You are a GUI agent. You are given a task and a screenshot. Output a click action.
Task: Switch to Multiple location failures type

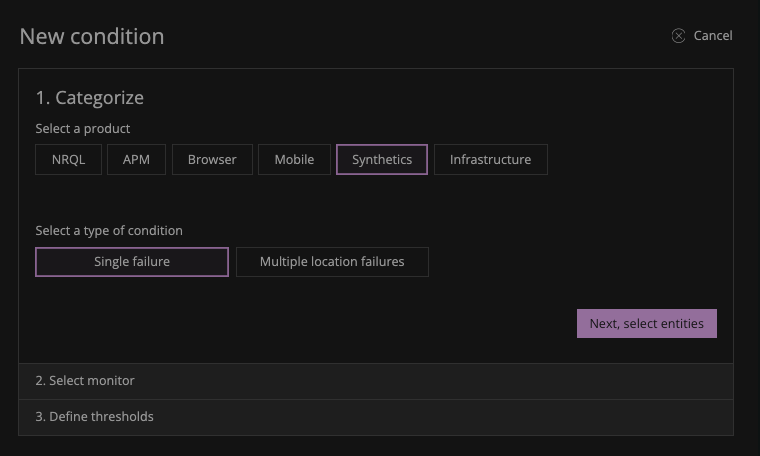pyautogui.click(x=332, y=262)
